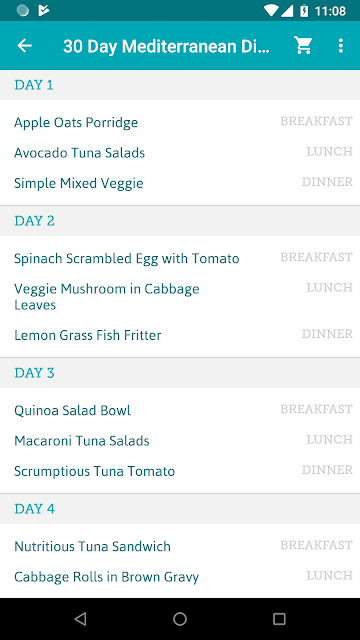Screen dimensions: 360x640
Task: Tap the recent apps square button
Action: (279, 619)
